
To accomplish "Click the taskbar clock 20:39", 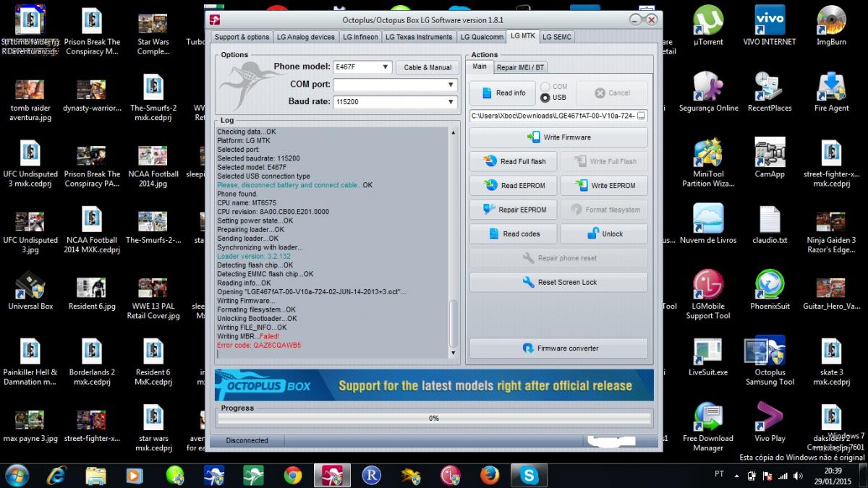I will pos(834,470).
